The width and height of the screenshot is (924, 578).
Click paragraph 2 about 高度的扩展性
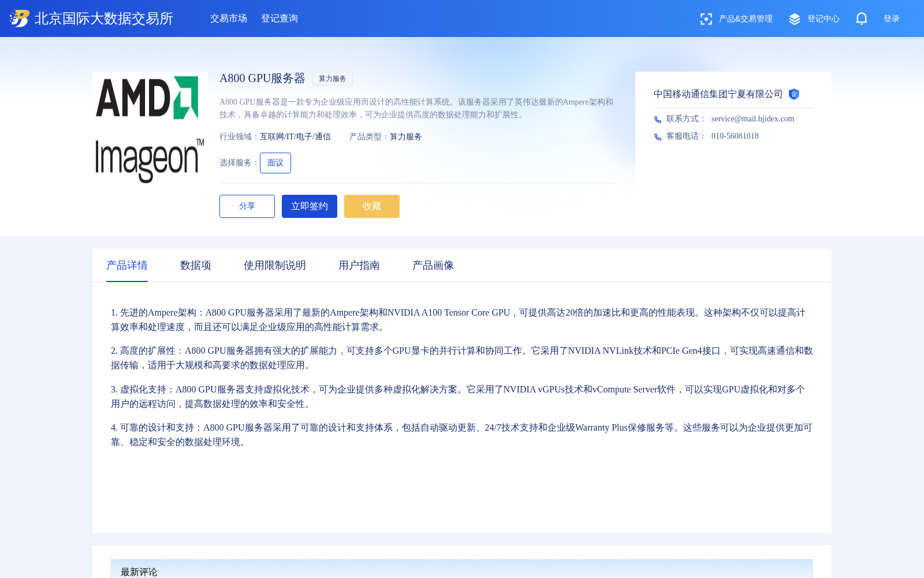(462, 358)
